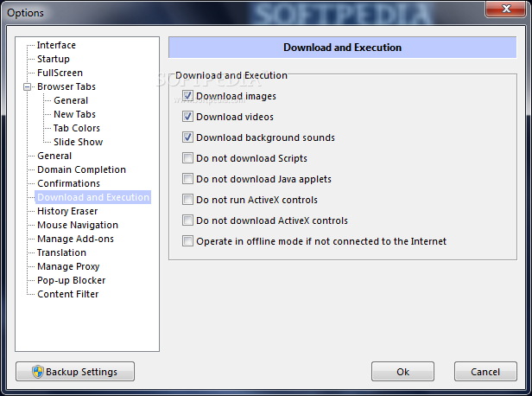The width and height of the screenshot is (532, 396).
Task: Select the top-level General item
Action: (54, 156)
